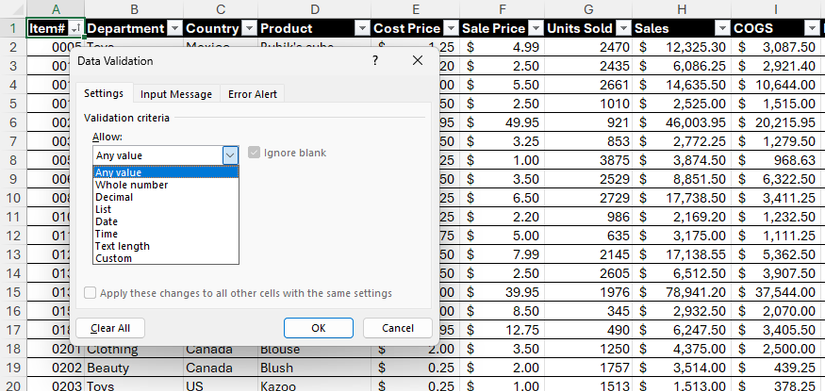Click Units Sold value 2470
The height and width of the screenshot is (391, 825).
point(588,47)
